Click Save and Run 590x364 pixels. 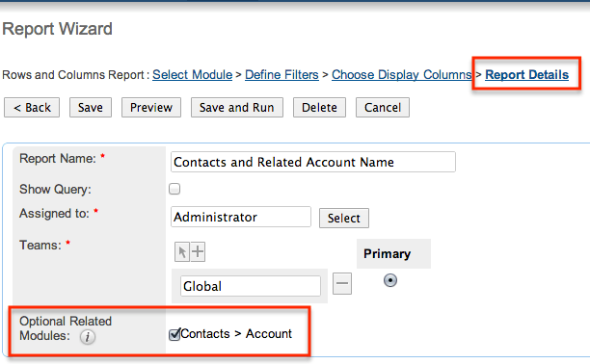coord(237,108)
